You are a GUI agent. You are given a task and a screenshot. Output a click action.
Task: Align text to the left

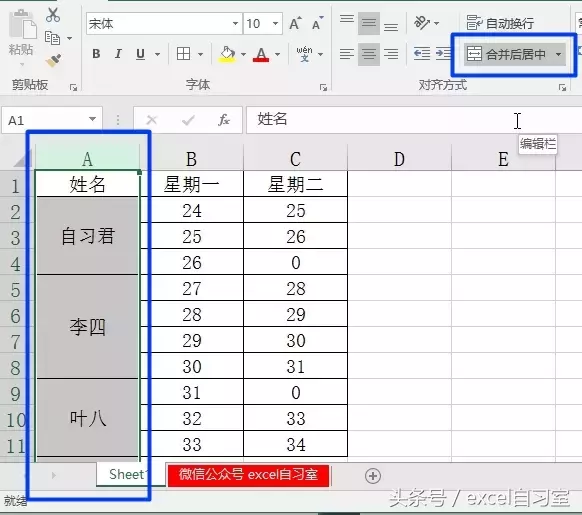(347, 54)
